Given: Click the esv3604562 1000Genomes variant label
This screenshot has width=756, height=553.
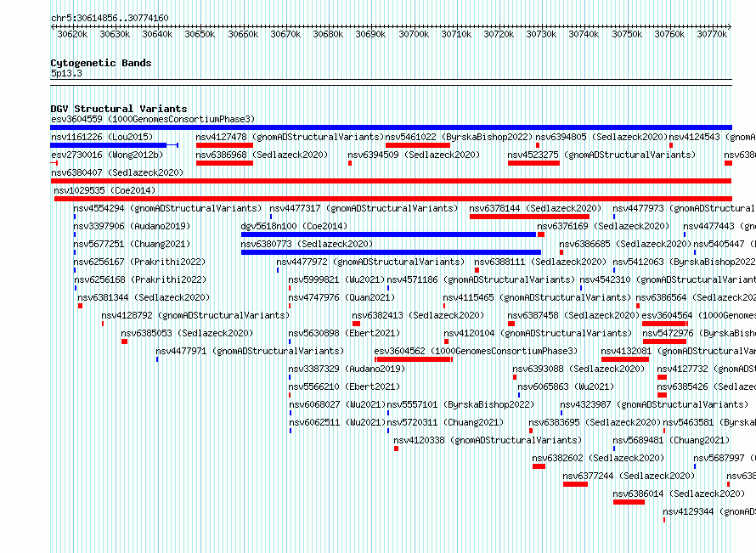Looking at the screenshot, I should (x=476, y=351).
